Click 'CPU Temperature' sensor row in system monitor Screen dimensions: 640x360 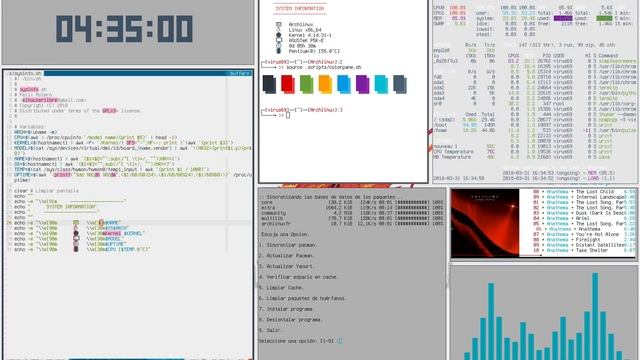click(x=464, y=151)
